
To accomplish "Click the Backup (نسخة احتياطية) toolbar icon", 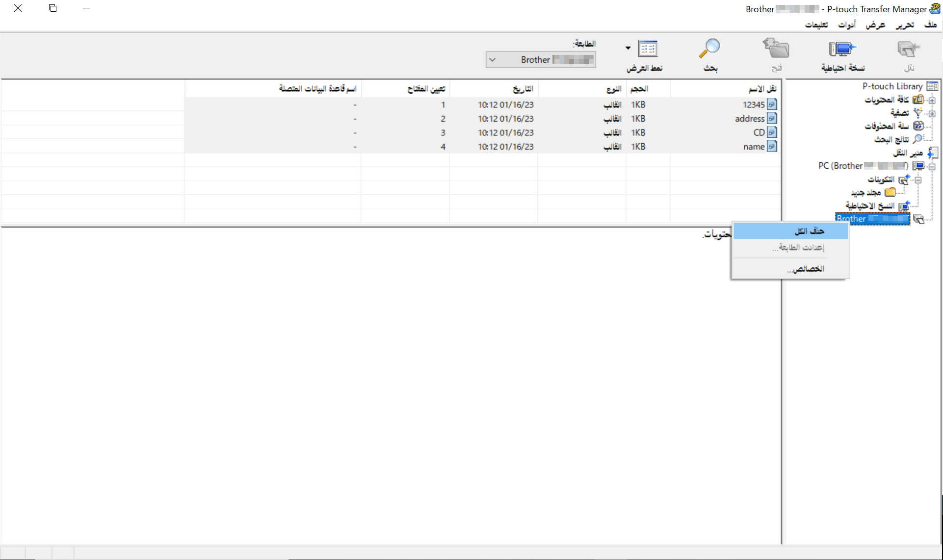I will 842,50.
